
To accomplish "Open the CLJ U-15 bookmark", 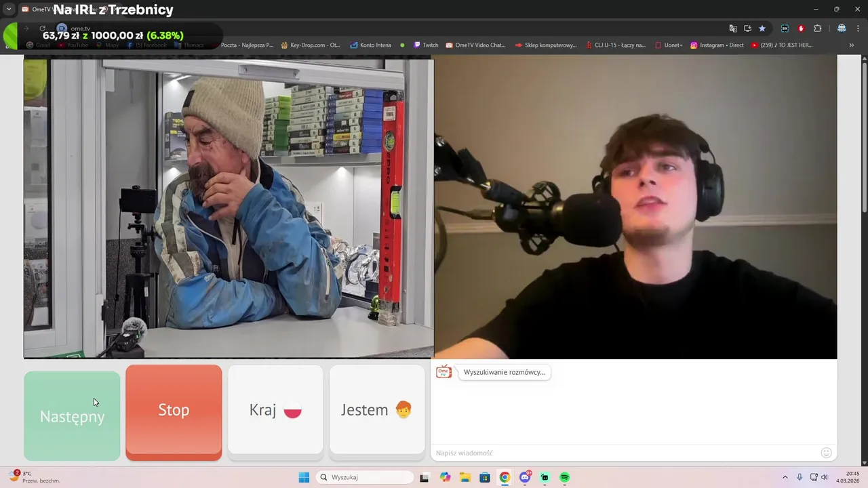I will tap(616, 45).
